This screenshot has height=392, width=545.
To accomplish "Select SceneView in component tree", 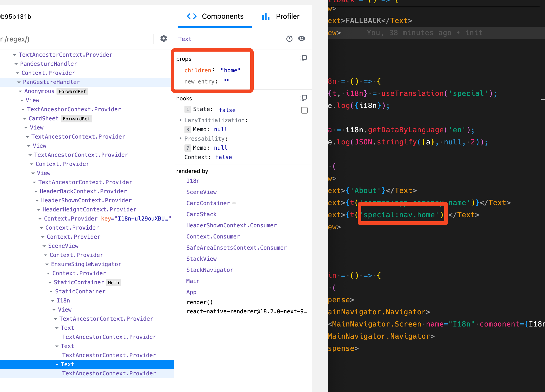I will pyautogui.click(x=63, y=246).
